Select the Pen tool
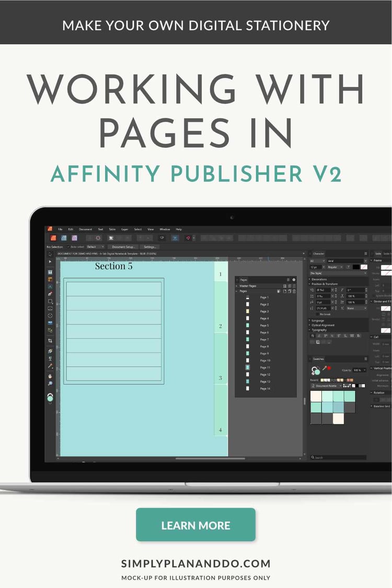The height and width of the screenshot is (588, 392). [50, 294]
